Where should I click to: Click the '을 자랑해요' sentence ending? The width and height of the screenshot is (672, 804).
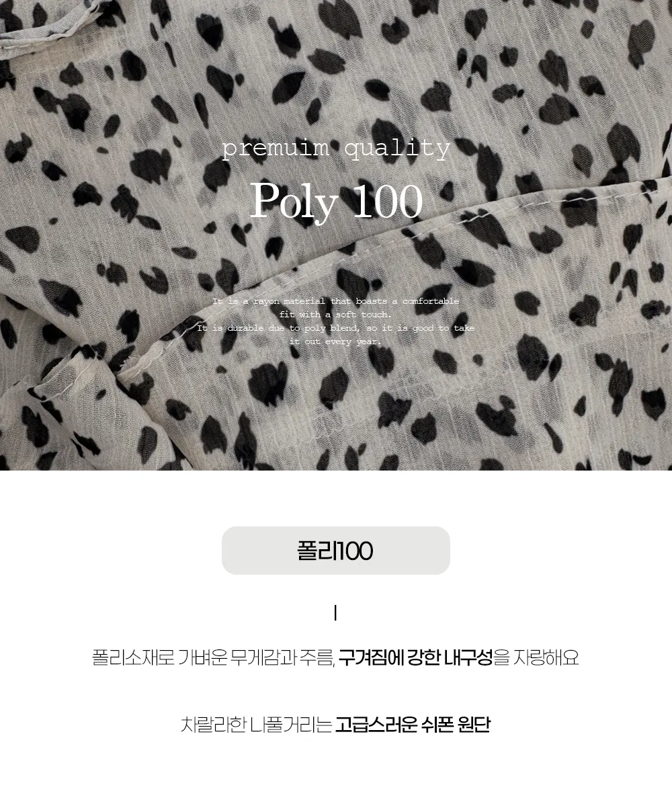(x=536, y=657)
